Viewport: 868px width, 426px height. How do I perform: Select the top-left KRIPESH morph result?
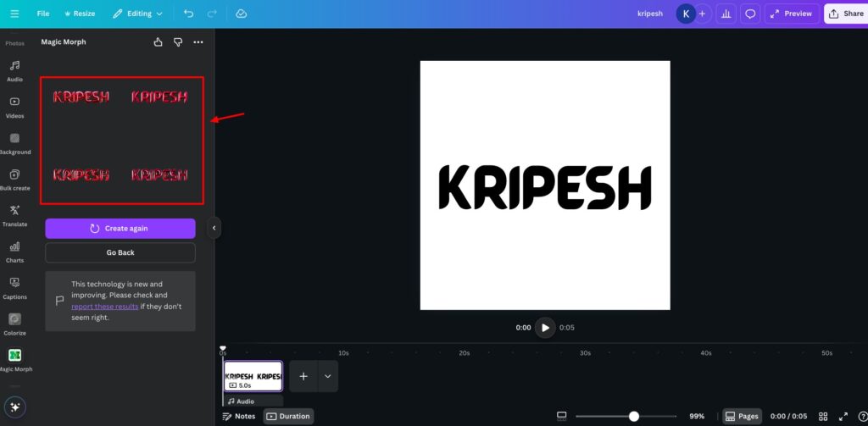(x=81, y=97)
